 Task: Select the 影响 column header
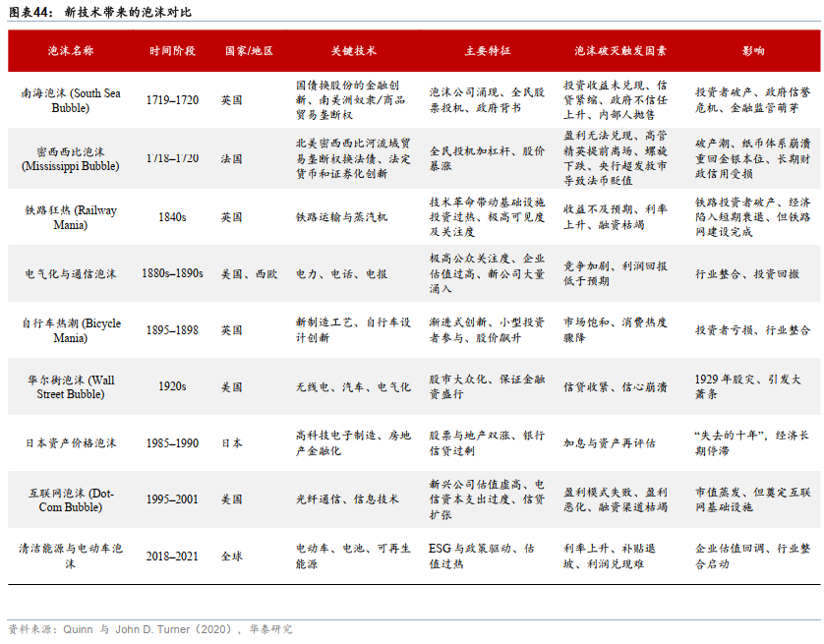pos(754,50)
